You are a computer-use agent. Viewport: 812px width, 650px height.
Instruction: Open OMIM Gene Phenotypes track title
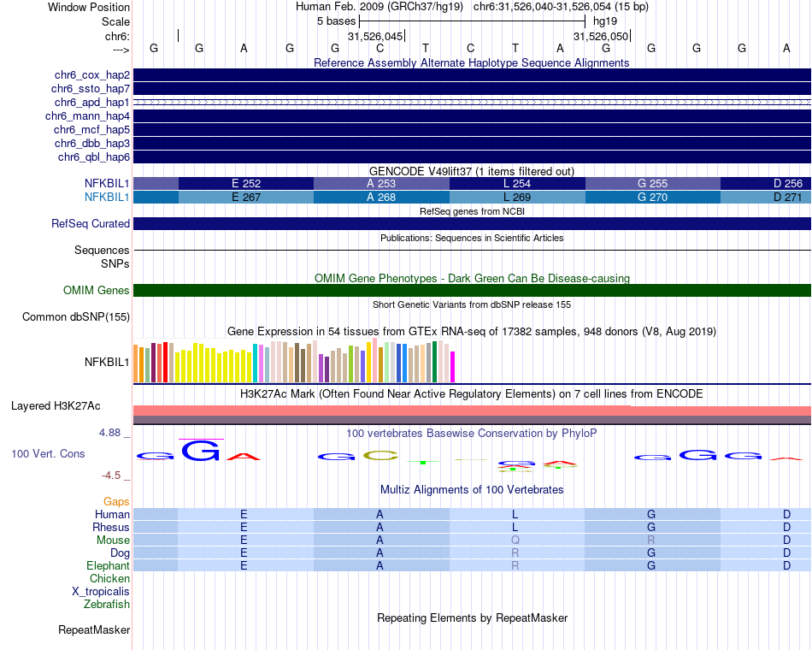472,278
